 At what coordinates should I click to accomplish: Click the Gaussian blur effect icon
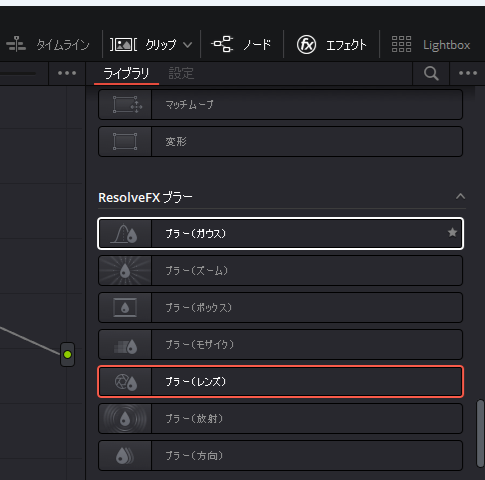[125, 233]
